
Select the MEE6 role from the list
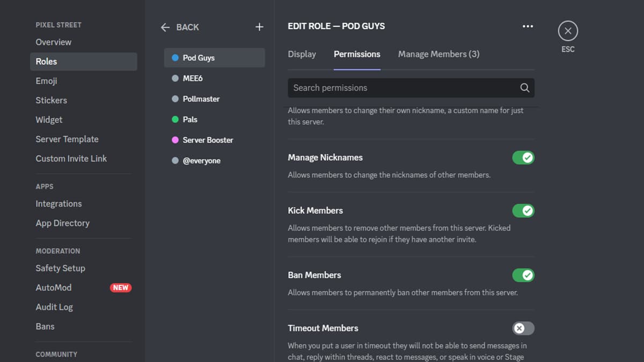[196, 78]
